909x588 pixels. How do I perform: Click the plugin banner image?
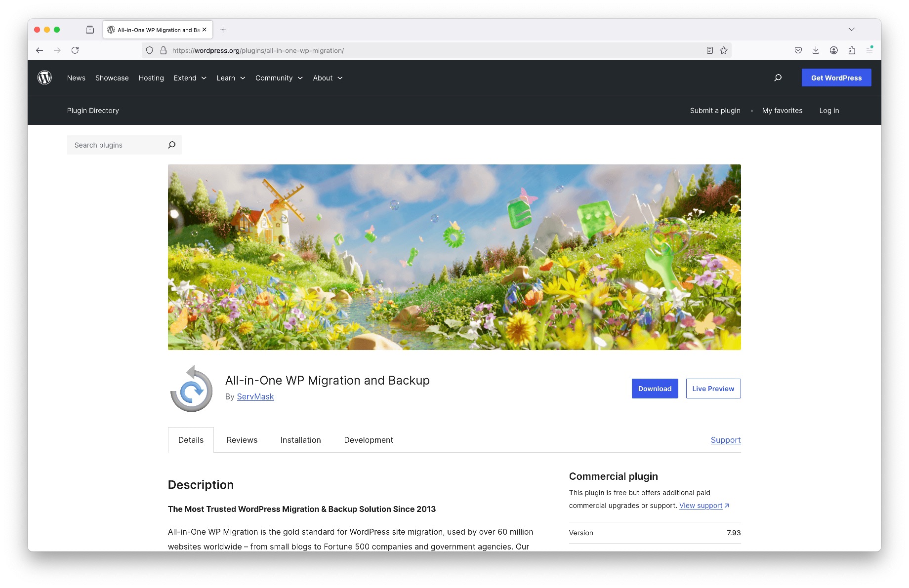pos(454,257)
